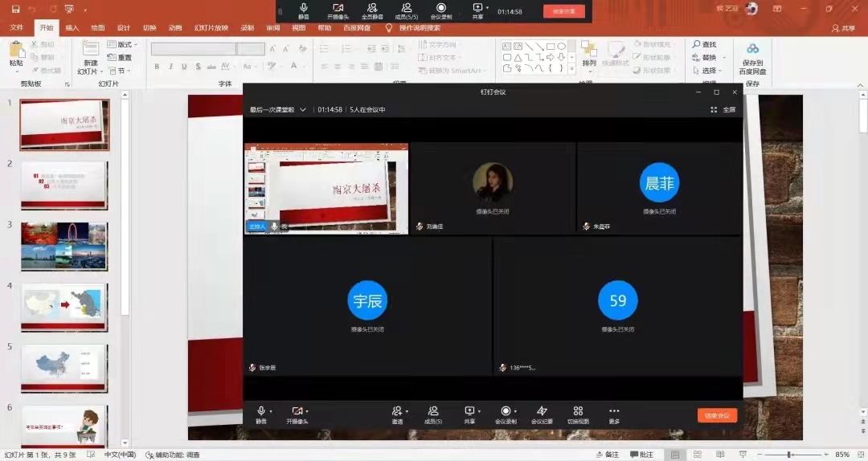Switch to the 幻灯片放映 ribbon tab
The image size is (868, 461).
point(211,27)
